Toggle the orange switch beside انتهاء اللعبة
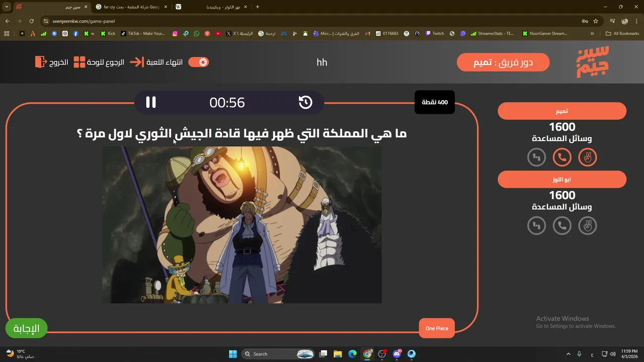This screenshot has height=362, width=644. 198,62
